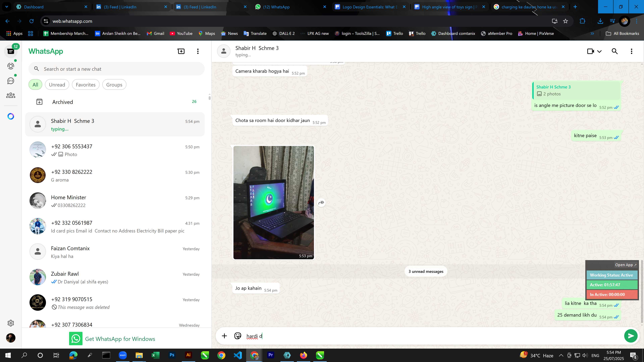Search messages in the open conversation
The height and width of the screenshot is (362, 644).
click(614, 51)
